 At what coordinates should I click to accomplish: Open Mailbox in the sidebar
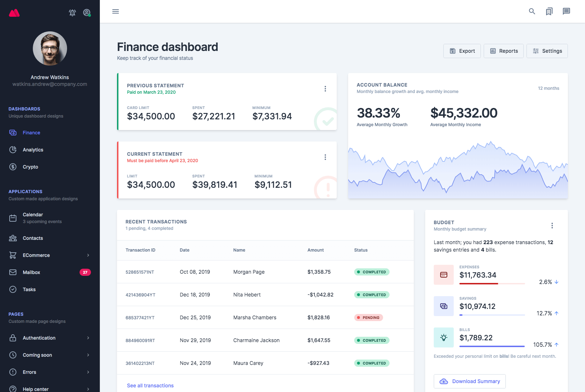click(31, 272)
